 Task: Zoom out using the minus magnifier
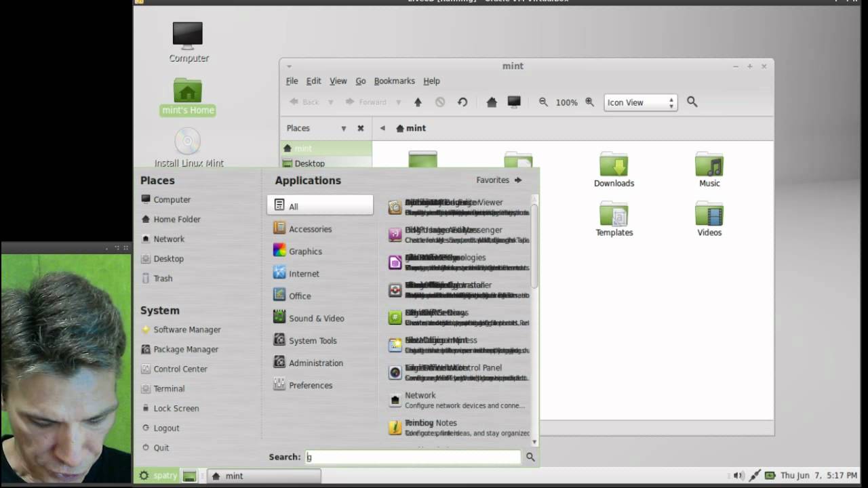pos(543,102)
